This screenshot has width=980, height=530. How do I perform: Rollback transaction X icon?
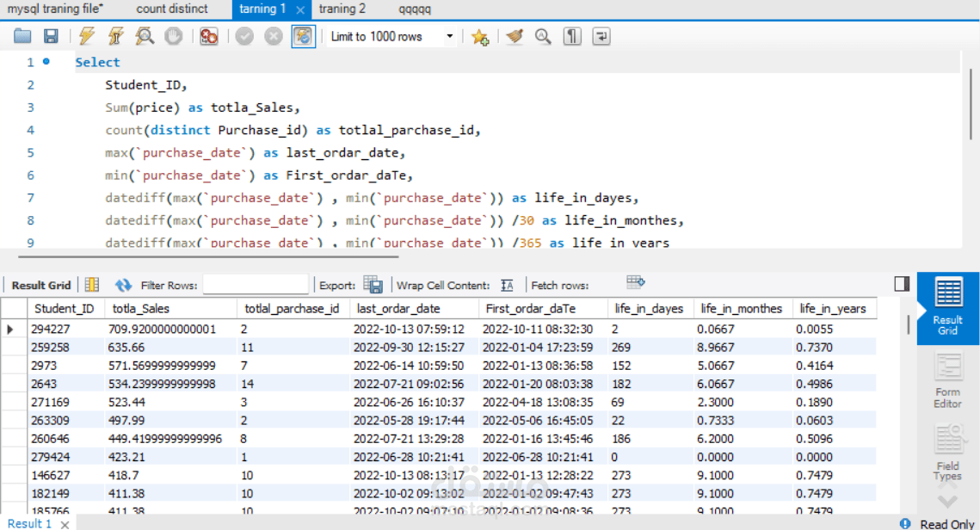[273, 36]
